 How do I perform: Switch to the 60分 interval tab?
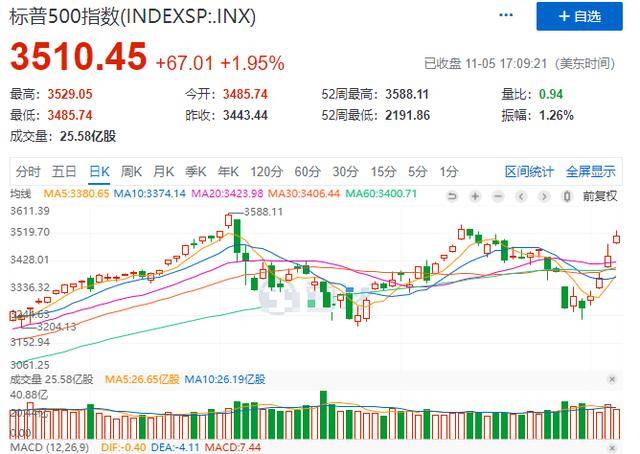pyautogui.click(x=307, y=171)
